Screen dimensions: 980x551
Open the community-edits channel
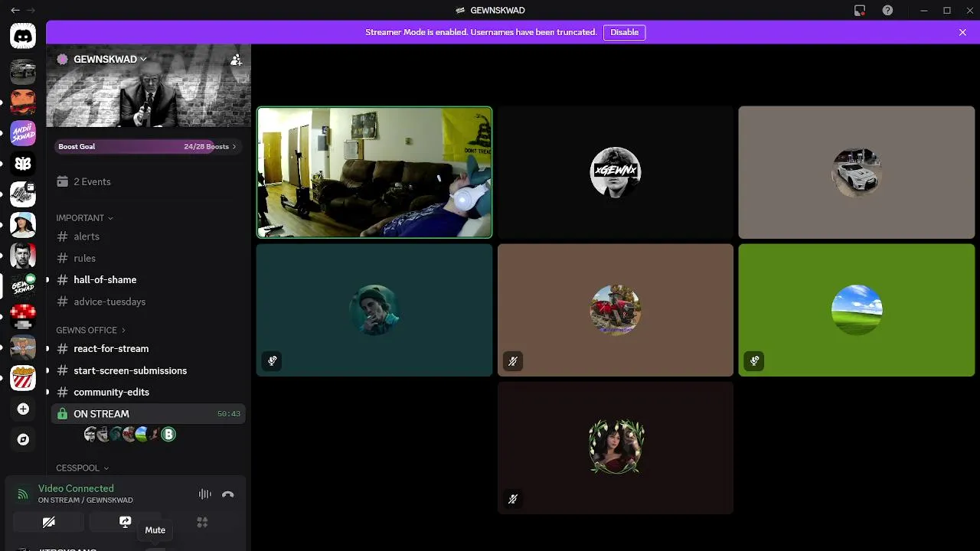[x=149, y=392]
